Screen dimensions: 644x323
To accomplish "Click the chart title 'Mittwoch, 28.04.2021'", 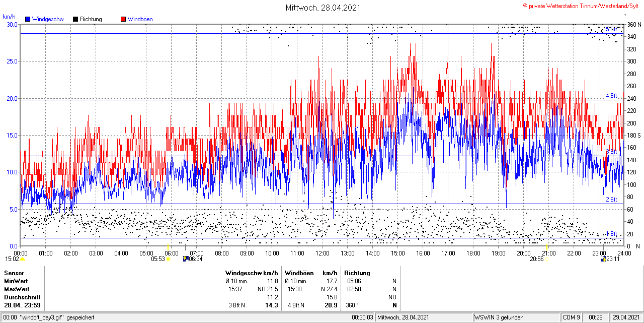I will [322, 8].
